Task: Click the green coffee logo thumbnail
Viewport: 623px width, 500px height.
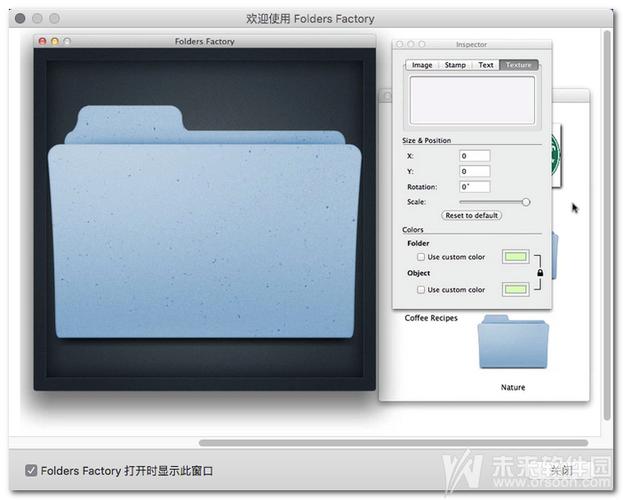Action: point(556,155)
